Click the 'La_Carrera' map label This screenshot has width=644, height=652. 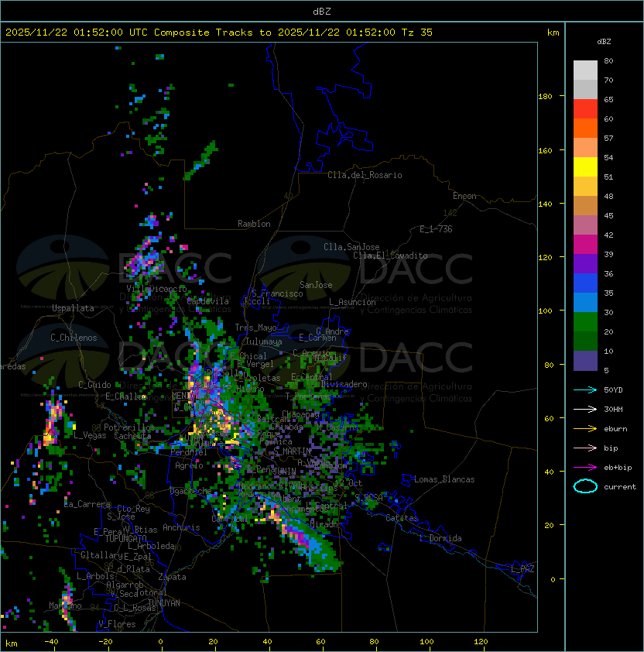(x=87, y=504)
